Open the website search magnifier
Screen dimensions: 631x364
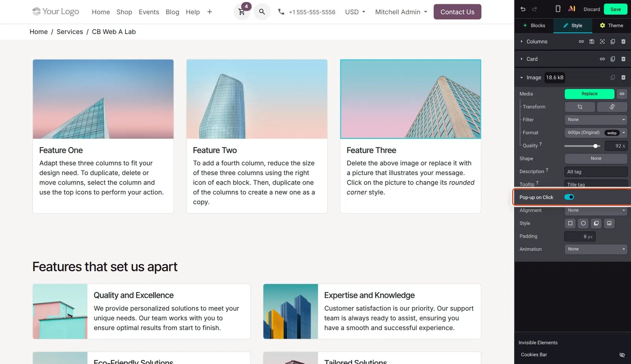(x=262, y=12)
